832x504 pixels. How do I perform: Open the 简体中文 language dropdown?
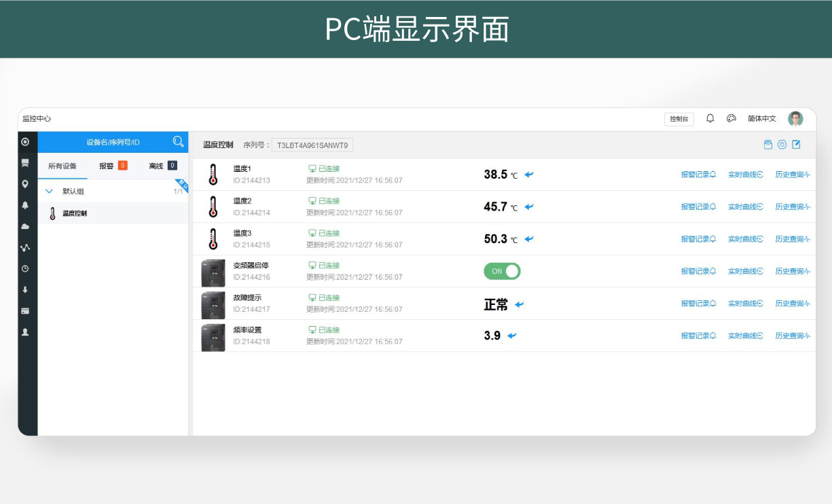761,119
